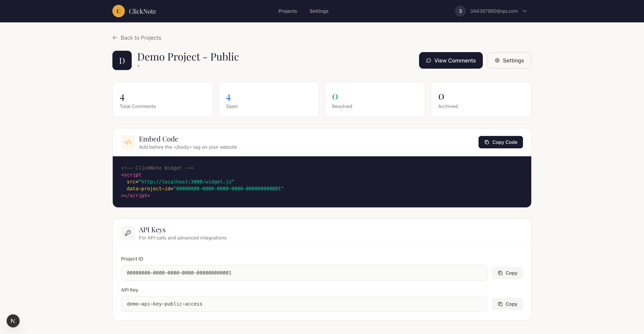Screen dimensions: 644x334
Task: Select the Open comments stat card
Action: (x=269, y=99)
